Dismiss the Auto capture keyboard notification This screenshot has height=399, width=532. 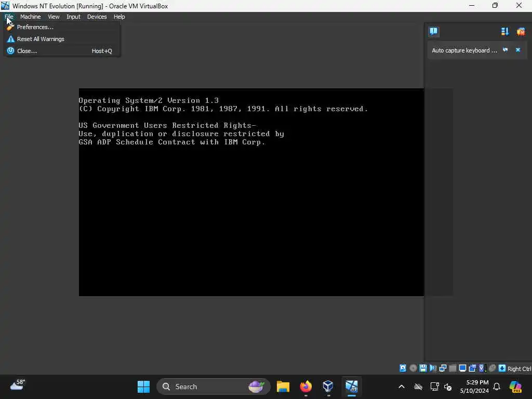pyautogui.click(x=518, y=50)
